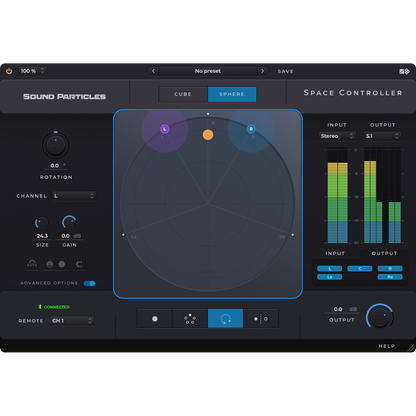This screenshot has width=416, height=416.
Task: Switch to CUBE mode tab
Action: 183,94
